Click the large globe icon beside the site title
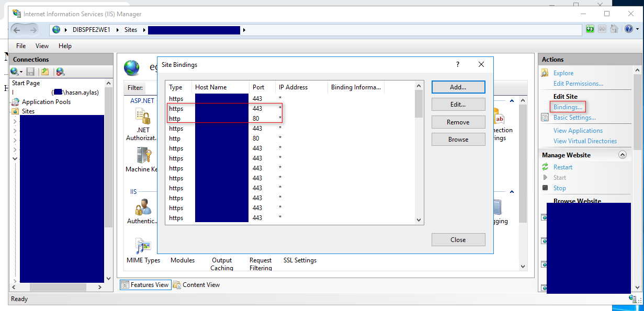This screenshot has height=311, width=644. click(132, 67)
